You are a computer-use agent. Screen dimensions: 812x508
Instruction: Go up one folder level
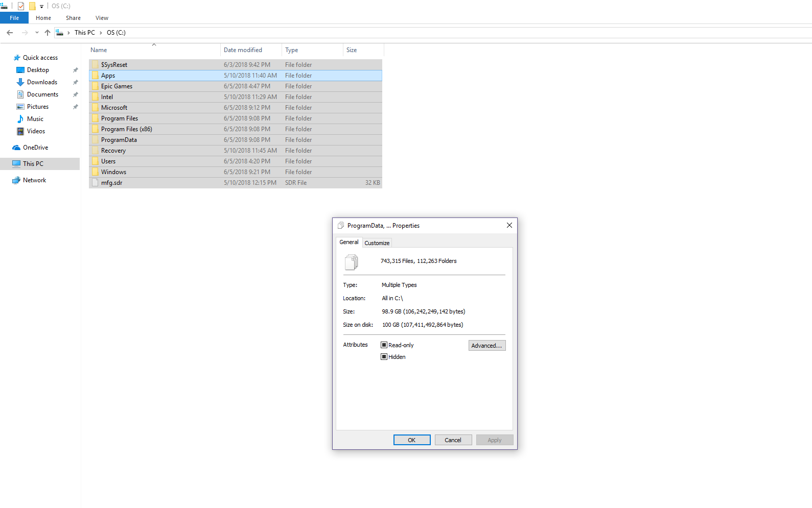48,33
